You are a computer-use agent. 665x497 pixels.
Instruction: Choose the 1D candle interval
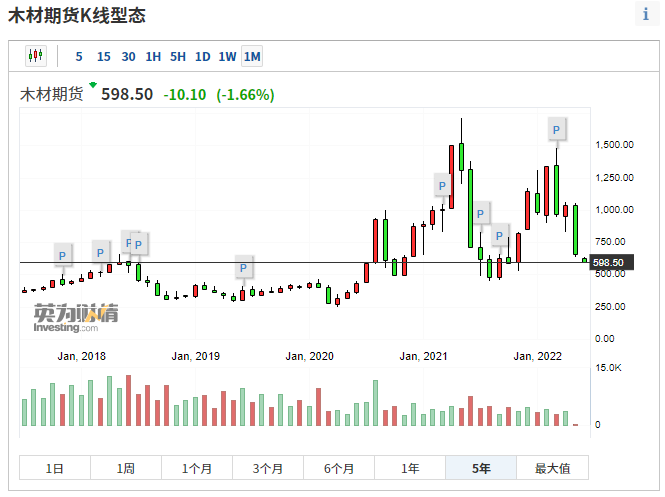pyautogui.click(x=202, y=56)
